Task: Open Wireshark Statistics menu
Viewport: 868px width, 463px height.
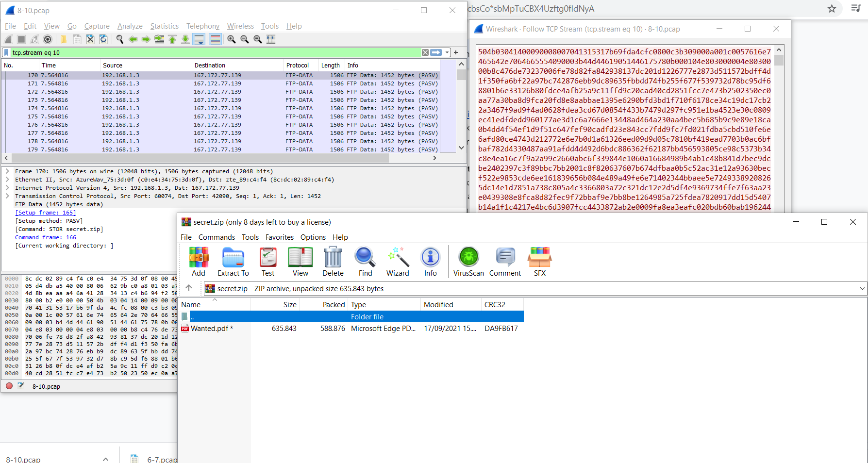Action: tap(165, 26)
